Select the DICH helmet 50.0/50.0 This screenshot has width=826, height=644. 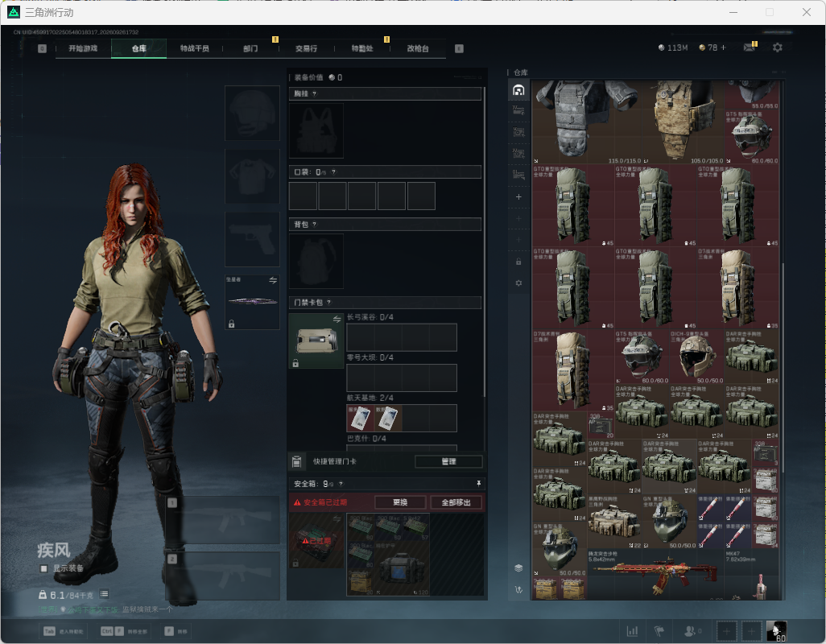click(697, 357)
